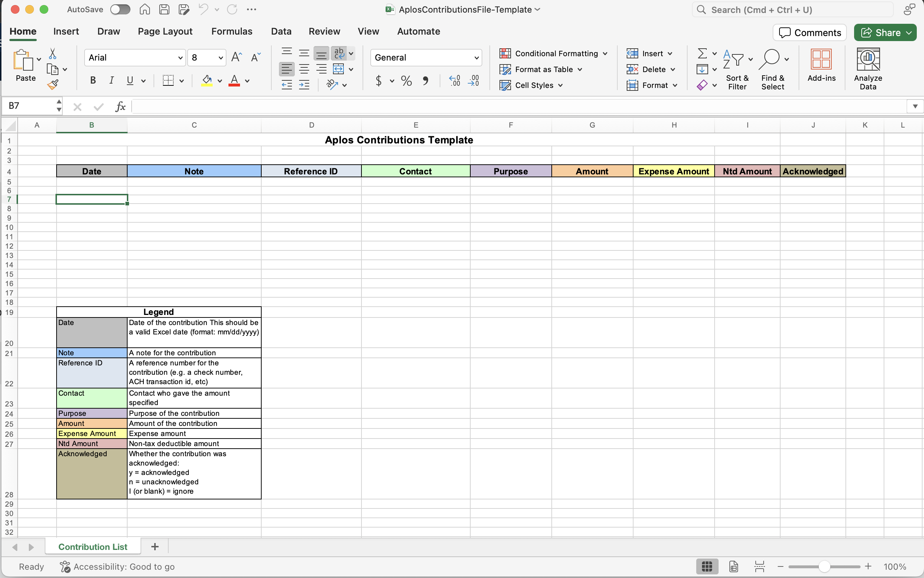The image size is (924, 578).
Task: Select the Contribution List sheet tab
Action: coord(93,547)
